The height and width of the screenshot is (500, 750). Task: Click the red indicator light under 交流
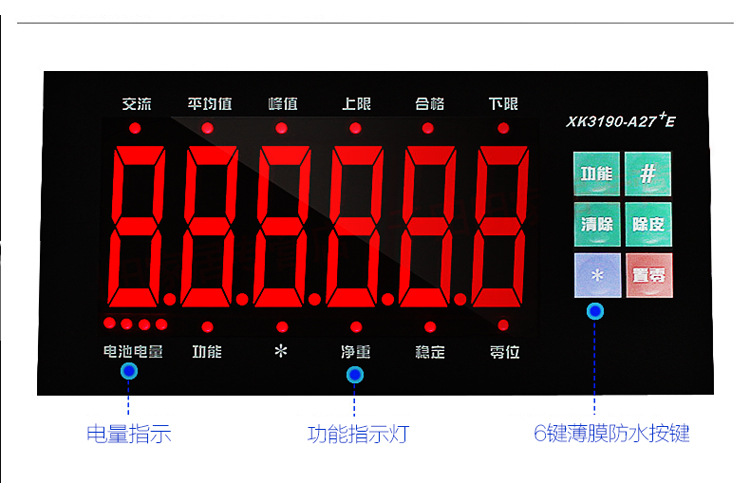(x=135, y=128)
